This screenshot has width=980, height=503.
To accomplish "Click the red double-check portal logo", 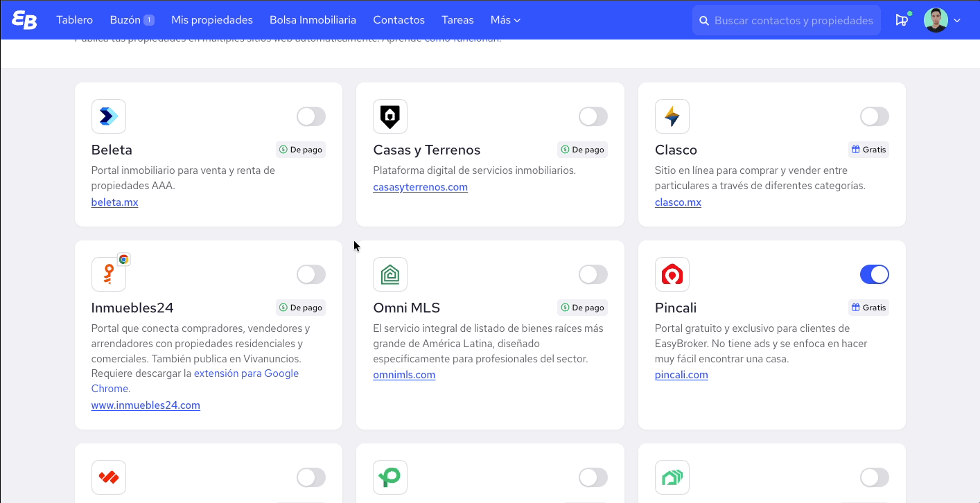I will (x=109, y=477).
